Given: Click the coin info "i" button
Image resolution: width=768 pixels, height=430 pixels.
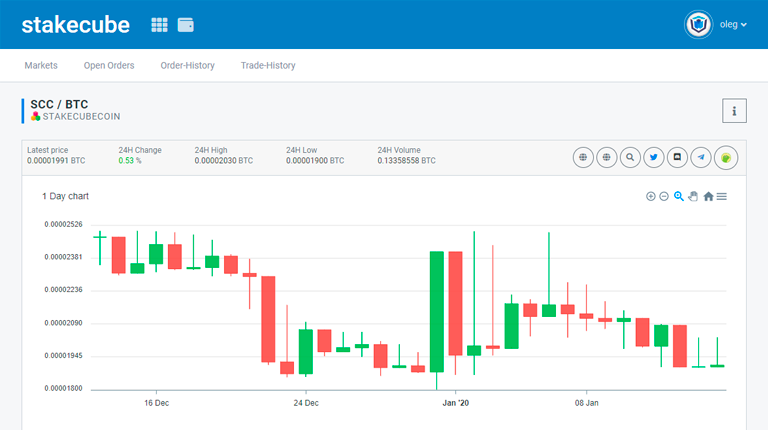Looking at the screenshot, I should 734,111.
